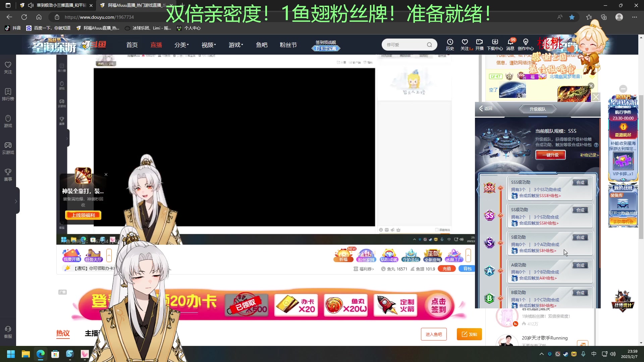Click the search magnifier icon

[429, 45]
